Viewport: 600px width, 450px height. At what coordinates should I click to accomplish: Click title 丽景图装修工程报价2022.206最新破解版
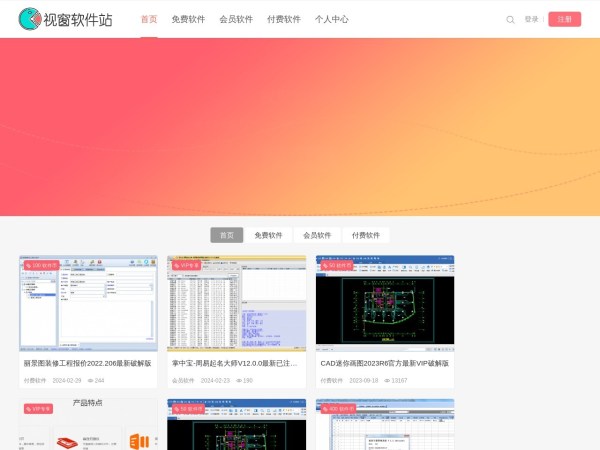(x=88, y=363)
